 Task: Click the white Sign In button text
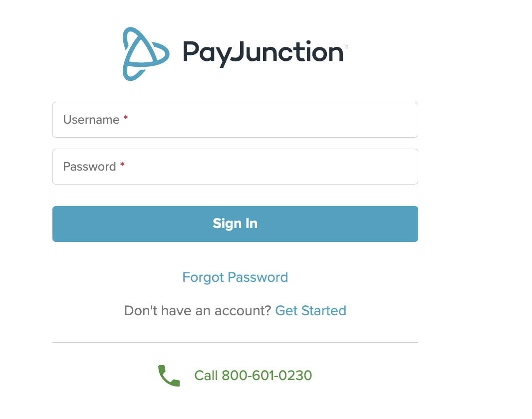click(x=235, y=223)
